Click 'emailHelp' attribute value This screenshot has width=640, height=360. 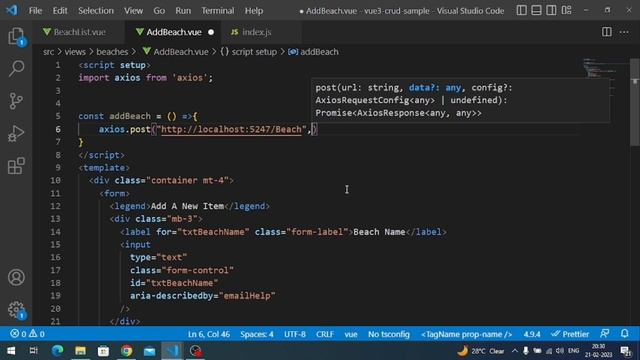point(247,296)
